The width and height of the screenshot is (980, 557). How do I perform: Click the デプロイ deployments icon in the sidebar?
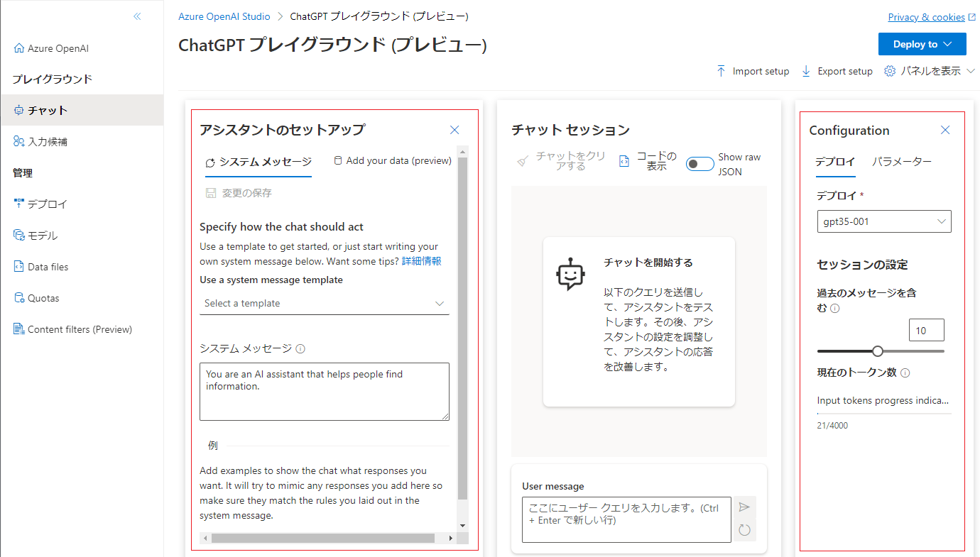pyautogui.click(x=19, y=204)
